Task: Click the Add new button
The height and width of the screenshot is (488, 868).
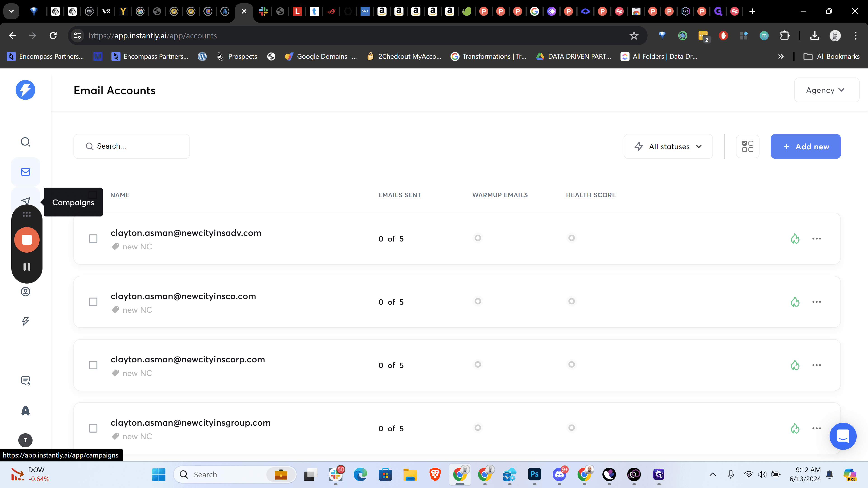Action: 806,146
